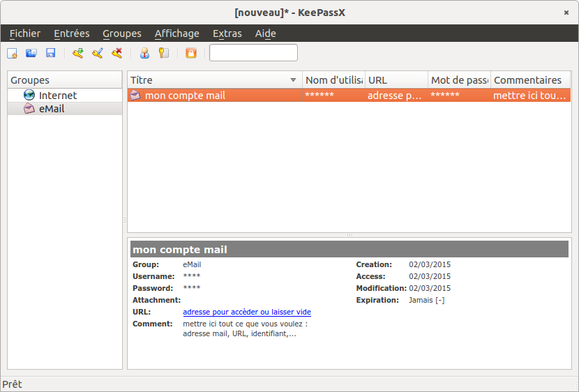Toggle sort arrow on Titre column
The image size is (579, 392).
tap(293, 80)
